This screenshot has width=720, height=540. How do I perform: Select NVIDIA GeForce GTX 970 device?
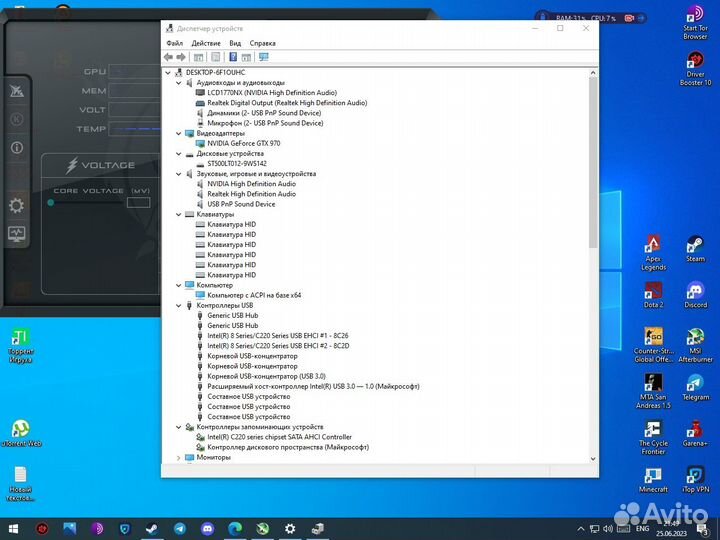(243, 143)
